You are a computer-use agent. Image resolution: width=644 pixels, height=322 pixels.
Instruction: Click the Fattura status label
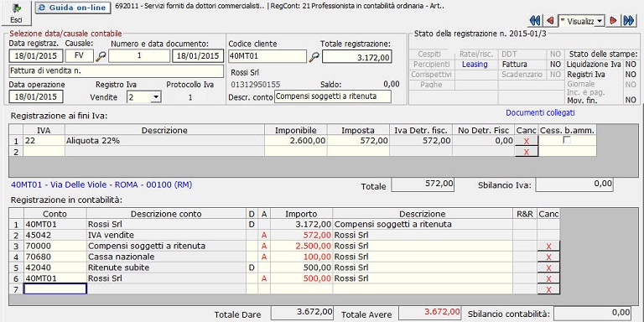click(514, 65)
